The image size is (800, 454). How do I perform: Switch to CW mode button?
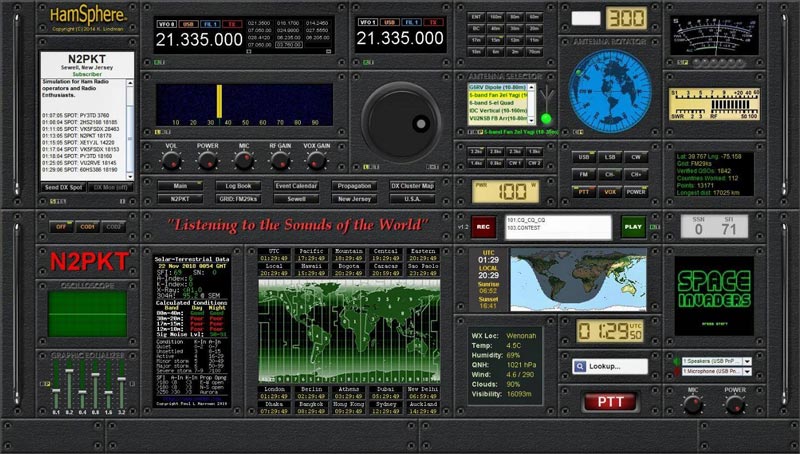(x=636, y=157)
